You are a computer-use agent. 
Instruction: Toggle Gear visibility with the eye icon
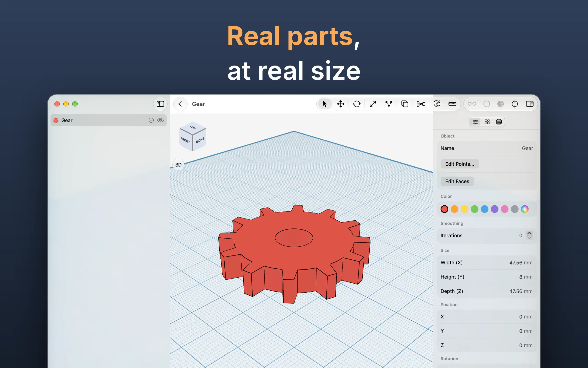(x=160, y=120)
